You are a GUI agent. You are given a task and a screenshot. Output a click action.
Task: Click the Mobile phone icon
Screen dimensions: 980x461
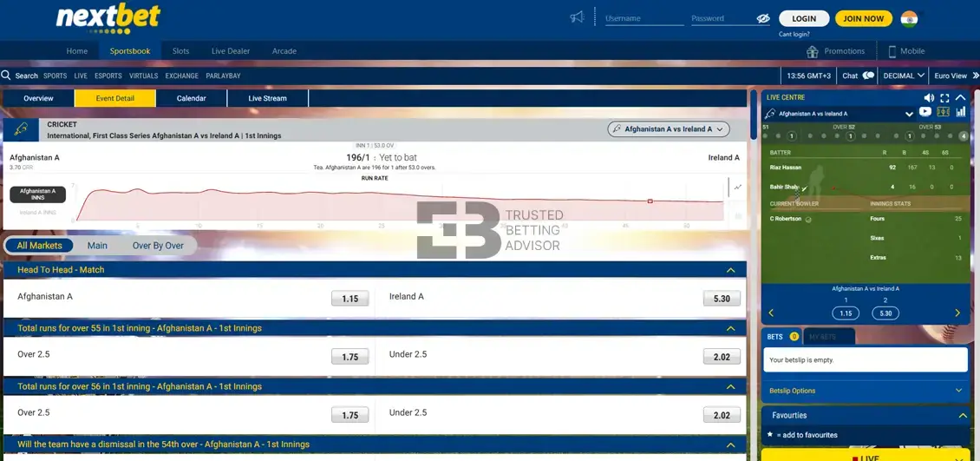click(x=892, y=51)
